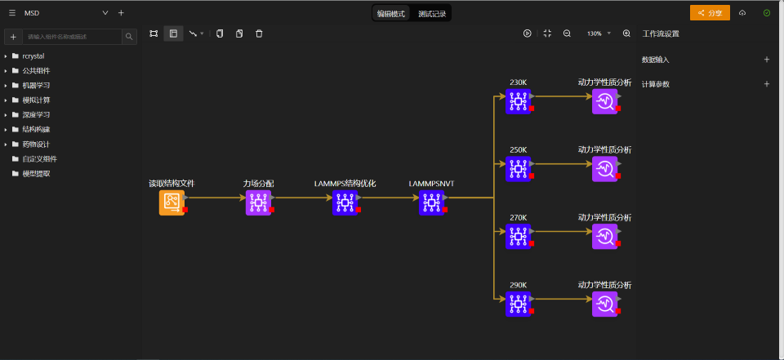Switch to the 编辑模式 tab
The image size is (784, 360).
tap(391, 14)
